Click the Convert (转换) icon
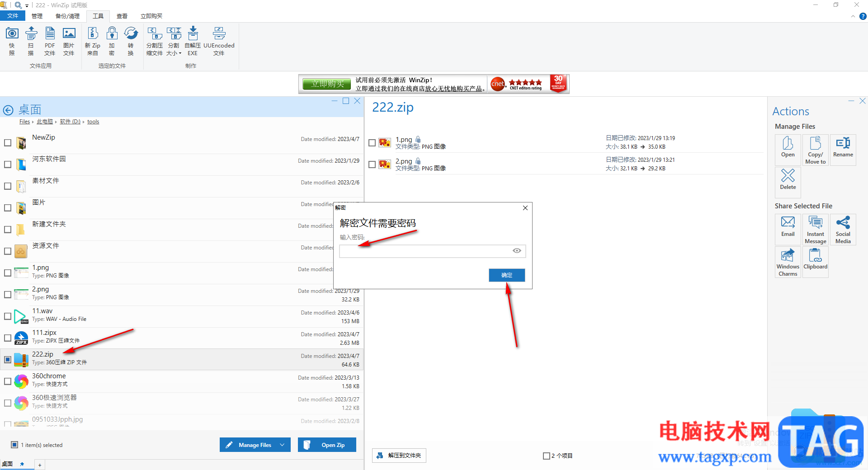 (x=131, y=41)
